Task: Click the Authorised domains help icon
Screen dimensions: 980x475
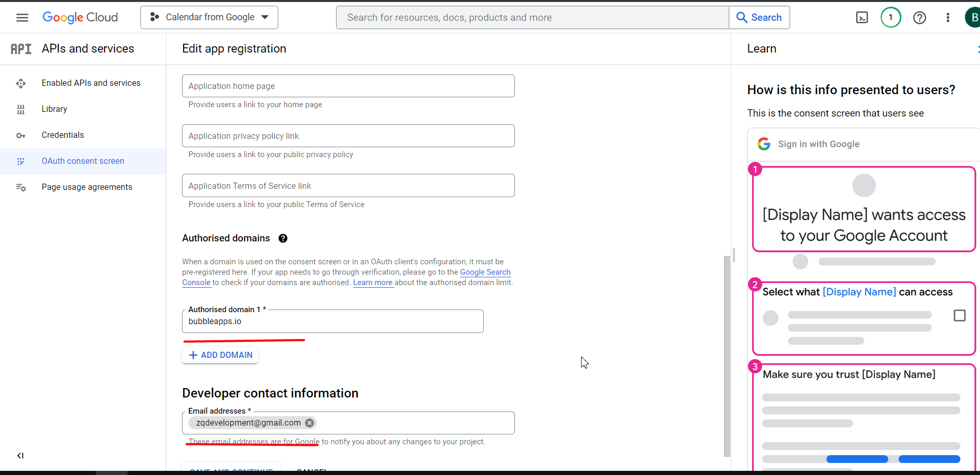Action: [283, 238]
